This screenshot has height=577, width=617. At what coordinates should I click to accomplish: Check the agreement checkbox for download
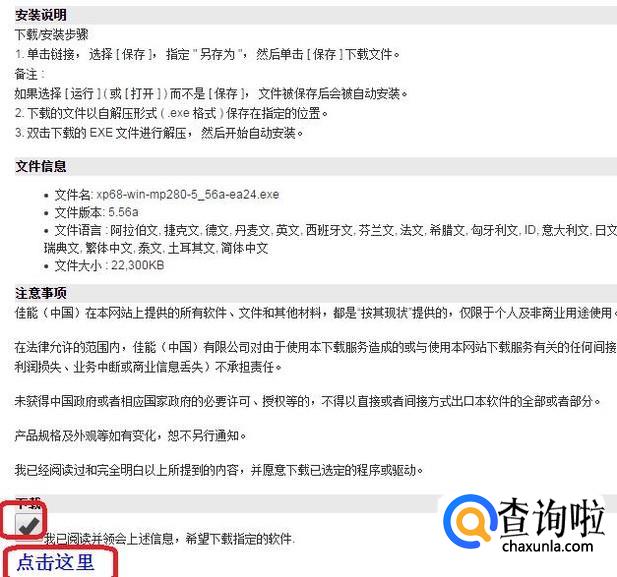tap(27, 525)
